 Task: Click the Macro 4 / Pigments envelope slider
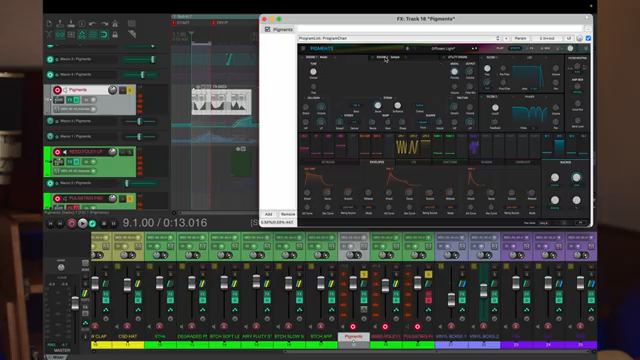(140, 75)
